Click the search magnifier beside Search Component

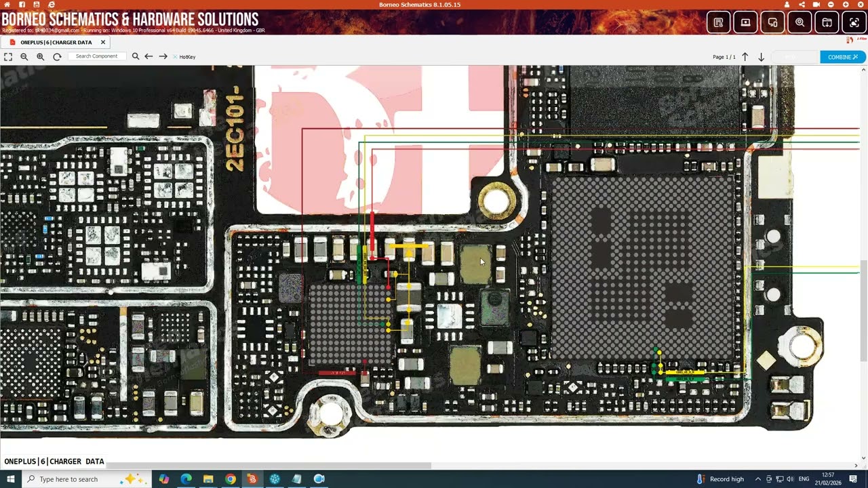pos(136,57)
